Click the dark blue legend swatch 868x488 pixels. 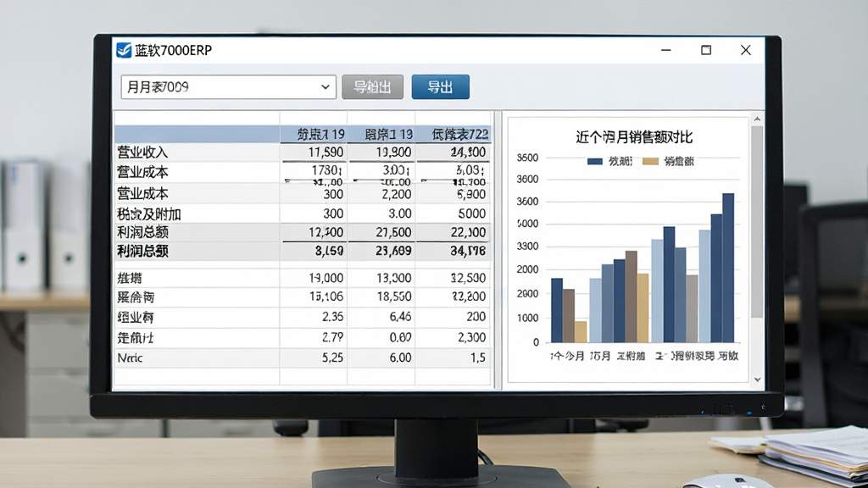point(594,162)
